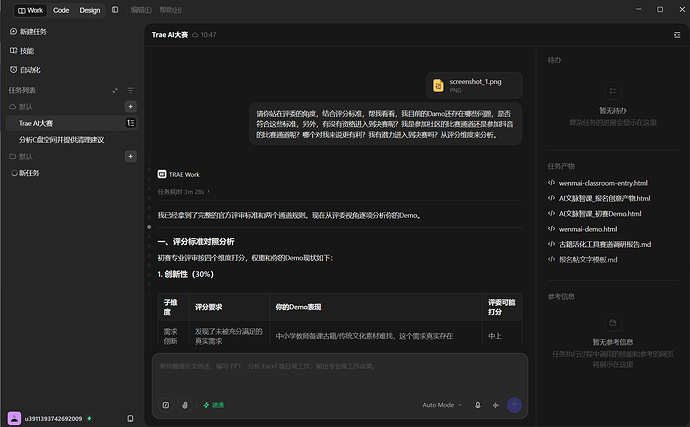This screenshot has width=690, height=427.
Task: Maximize the TRAE window
Action: tap(660, 9)
